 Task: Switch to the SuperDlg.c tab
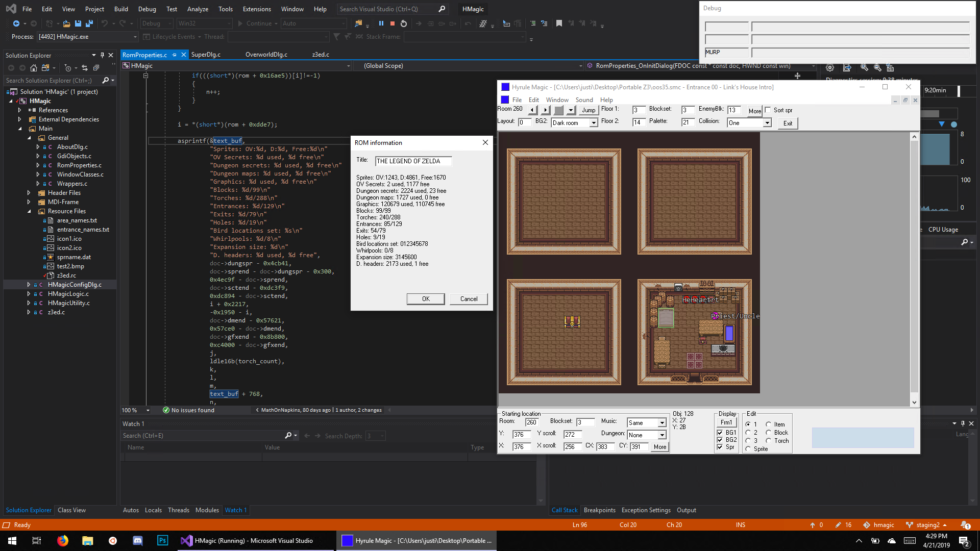(x=206, y=55)
